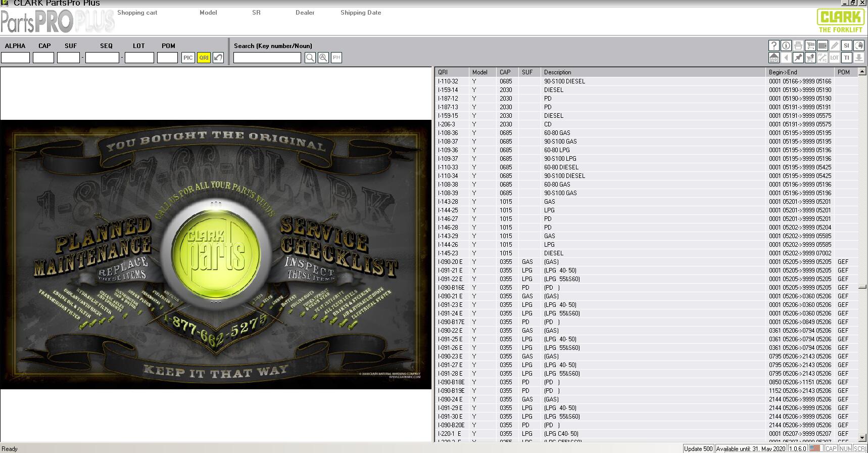Click the TI toolbar button
This screenshot has height=453, width=868.
coord(846,58)
